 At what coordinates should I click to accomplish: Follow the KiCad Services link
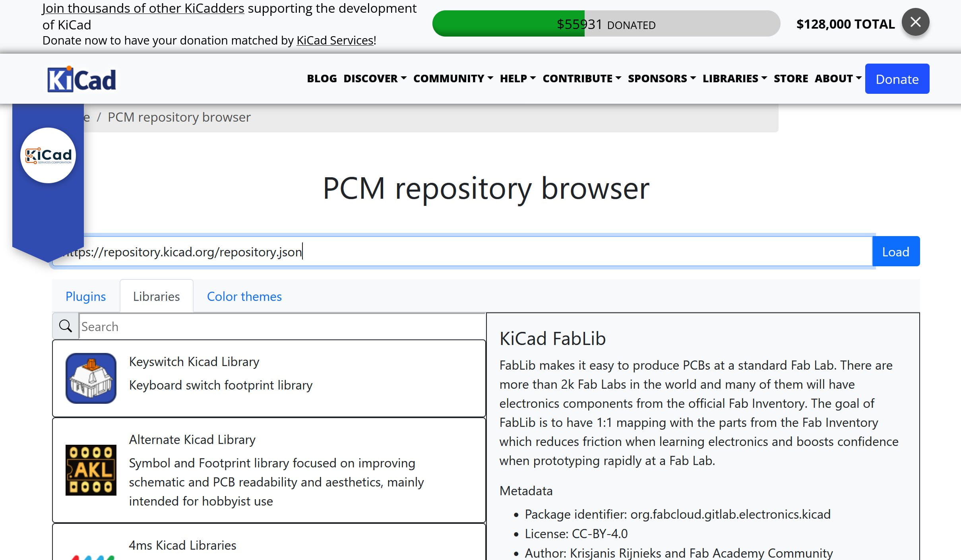[x=335, y=41]
